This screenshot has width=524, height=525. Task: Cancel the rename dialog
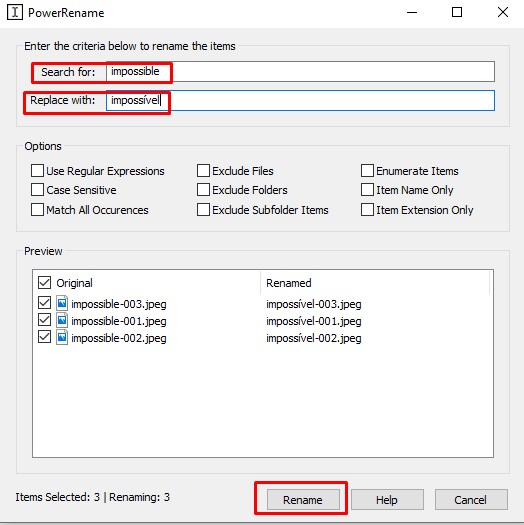(471, 500)
